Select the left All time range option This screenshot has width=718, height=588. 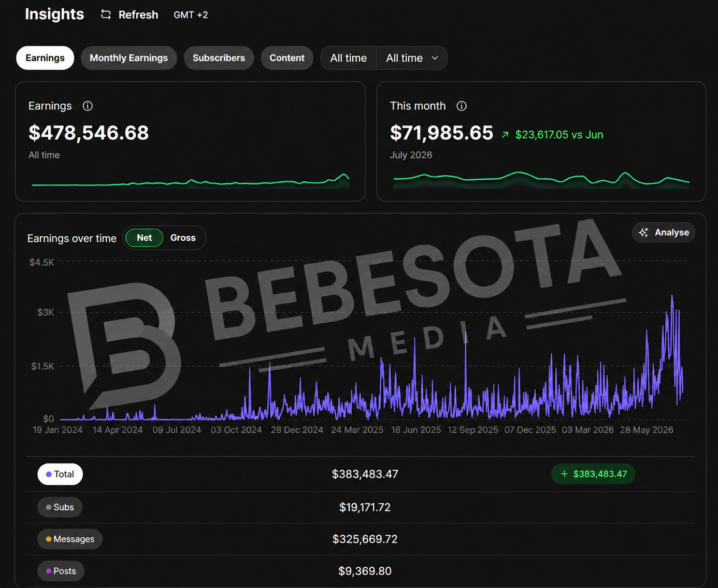pos(349,58)
